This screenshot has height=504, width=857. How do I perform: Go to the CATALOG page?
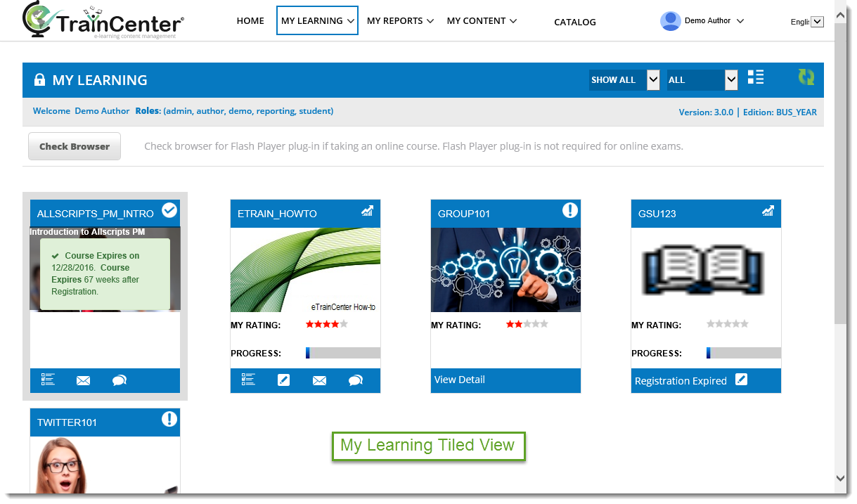[x=574, y=22]
